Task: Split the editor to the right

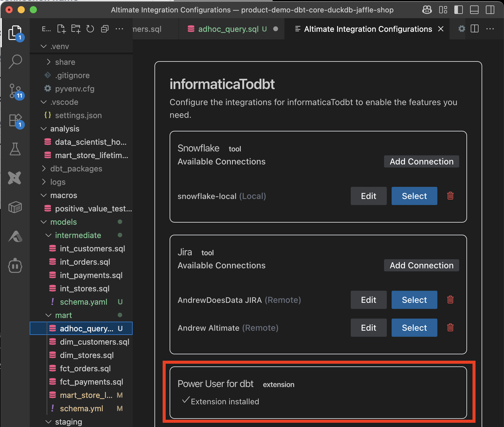Action: pos(475,29)
